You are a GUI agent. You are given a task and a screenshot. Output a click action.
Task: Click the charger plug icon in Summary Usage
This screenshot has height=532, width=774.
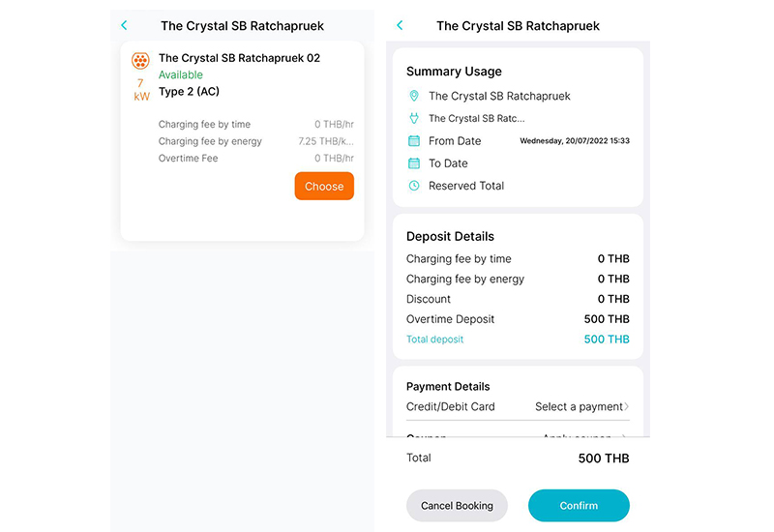tap(414, 118)
